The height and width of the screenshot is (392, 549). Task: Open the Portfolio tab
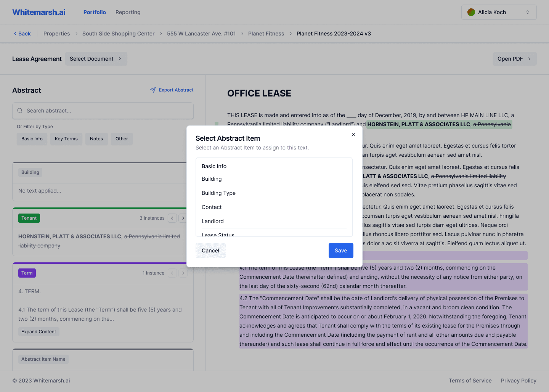(95, 12)
